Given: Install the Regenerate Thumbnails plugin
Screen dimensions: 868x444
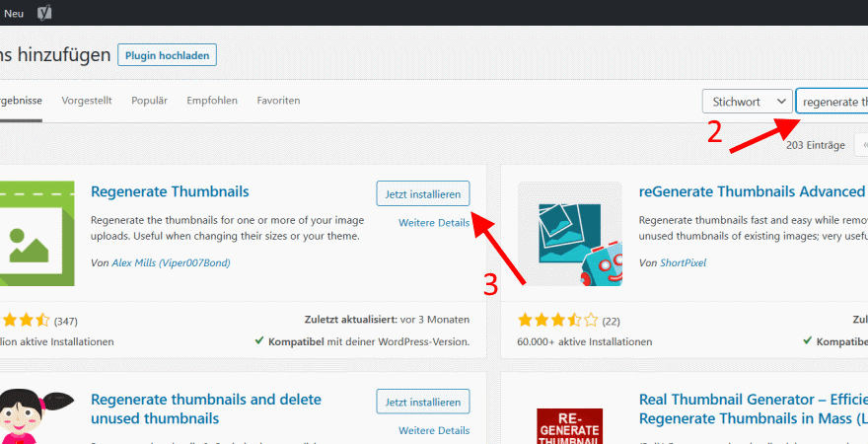Looking at the screenshot, I should point(423,193).
